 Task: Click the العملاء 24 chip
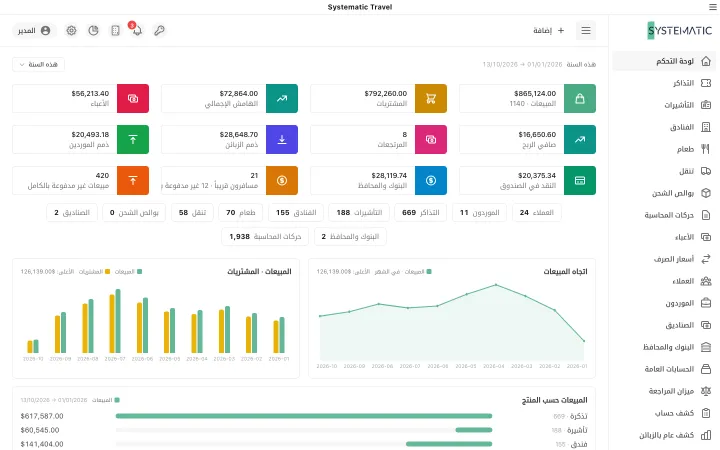coord(537,213)
